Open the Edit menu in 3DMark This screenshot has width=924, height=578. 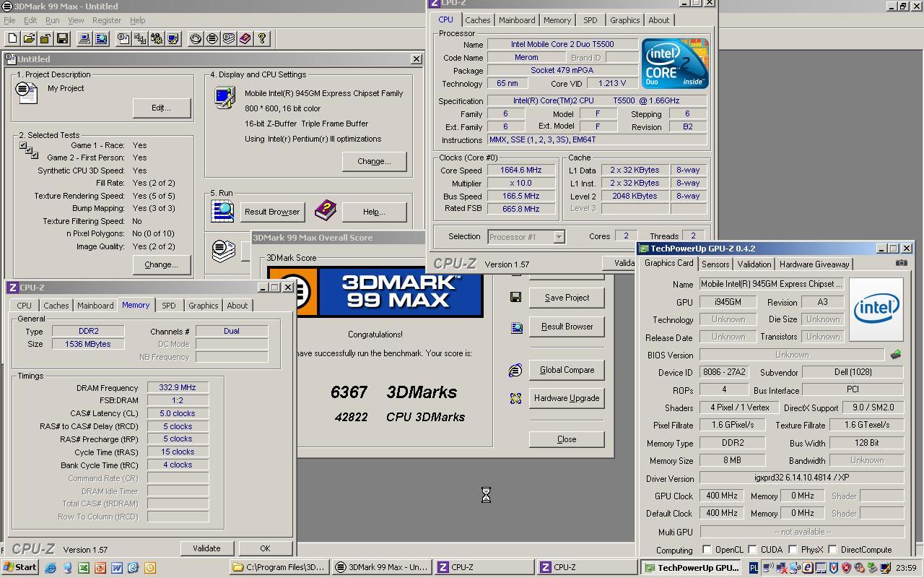click(30, 20)
